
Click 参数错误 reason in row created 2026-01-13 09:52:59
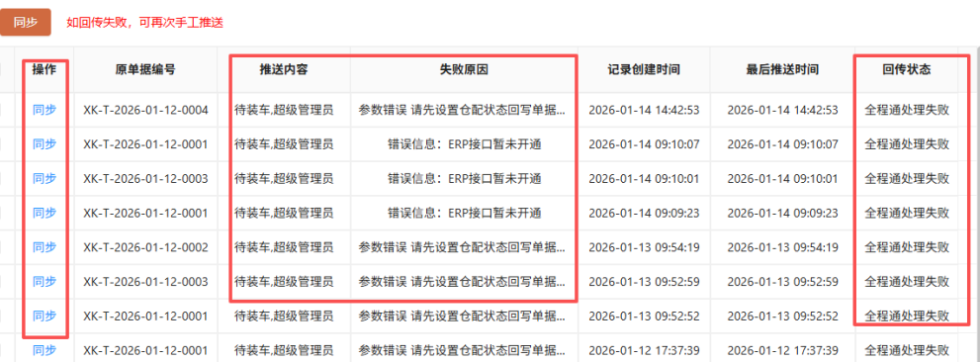coord(463,282)
